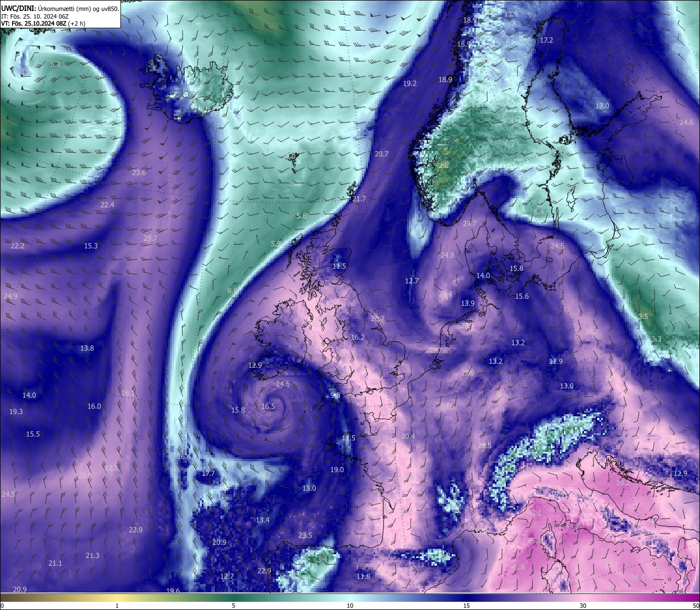Click the map value 23.5
Screen dimensions: 700x610
[x=305, y=535]
